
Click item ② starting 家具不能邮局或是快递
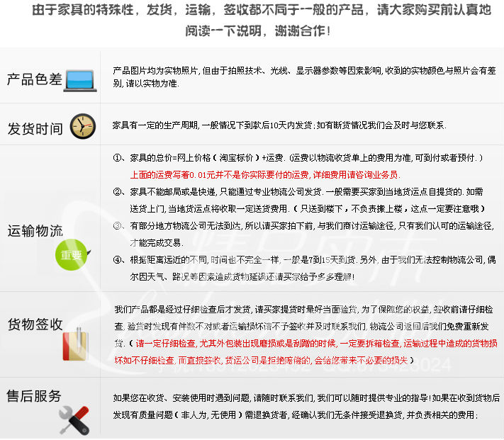[298, 192]
